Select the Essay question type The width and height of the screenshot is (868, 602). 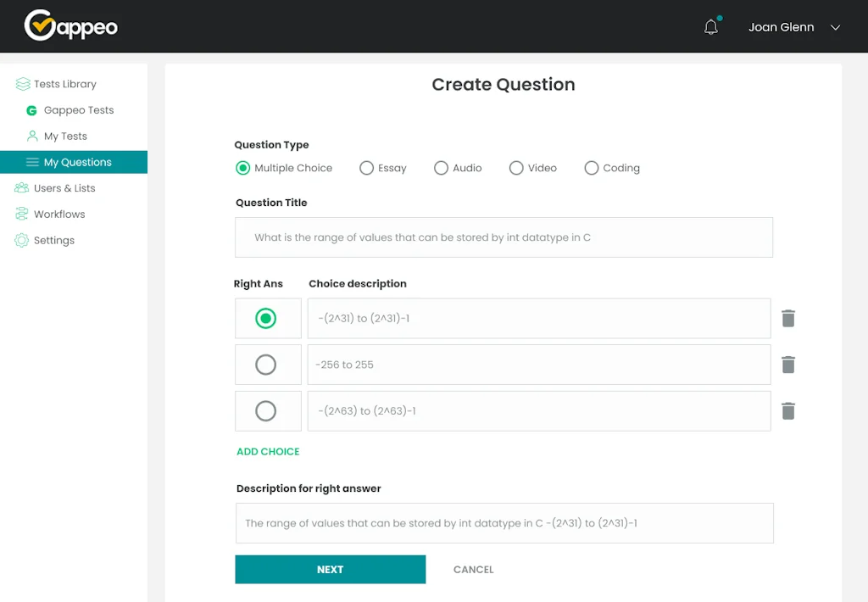coord(366,168)
